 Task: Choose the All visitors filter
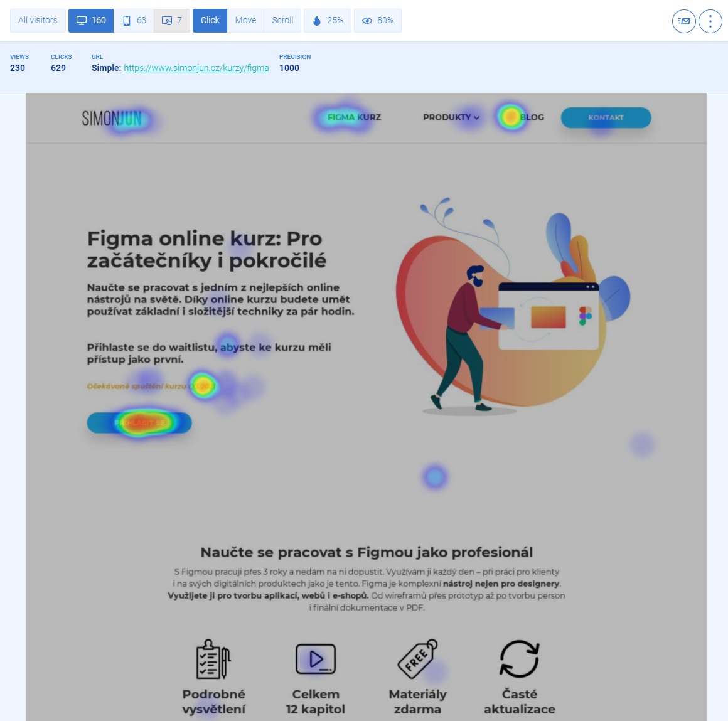[38, 21]
